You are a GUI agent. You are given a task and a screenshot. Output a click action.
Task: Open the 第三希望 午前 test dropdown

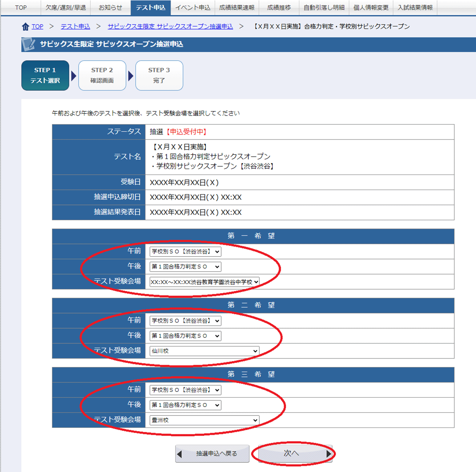[x=185, y=390]
